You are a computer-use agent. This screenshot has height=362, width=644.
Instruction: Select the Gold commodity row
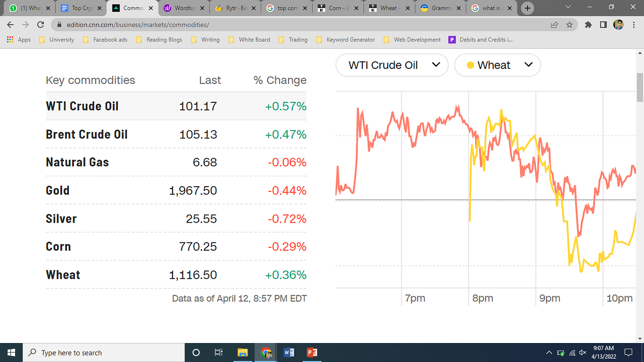coord(176,190)
